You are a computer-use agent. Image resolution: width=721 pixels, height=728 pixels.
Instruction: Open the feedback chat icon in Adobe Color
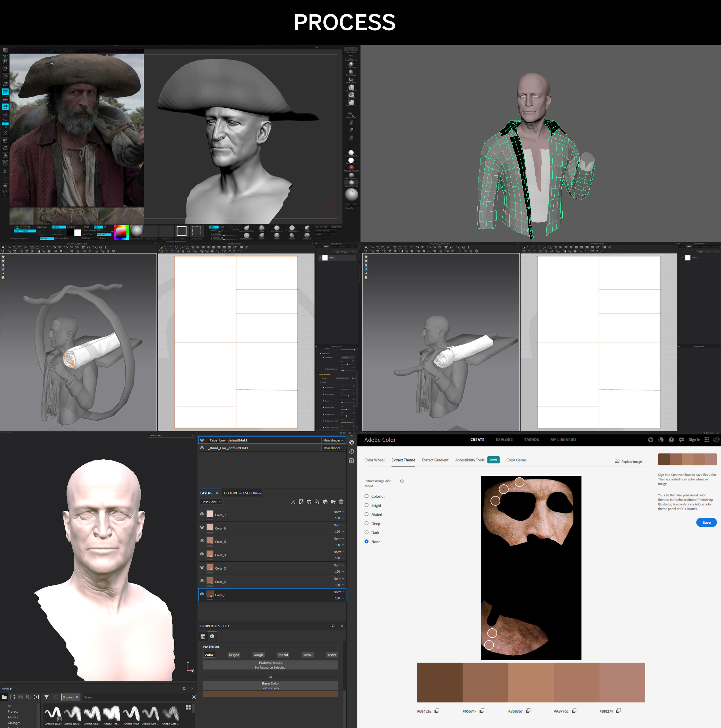click(681, 440)
